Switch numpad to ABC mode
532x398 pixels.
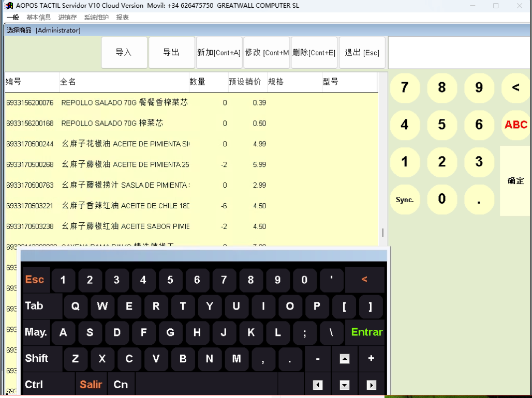point(515,125)
